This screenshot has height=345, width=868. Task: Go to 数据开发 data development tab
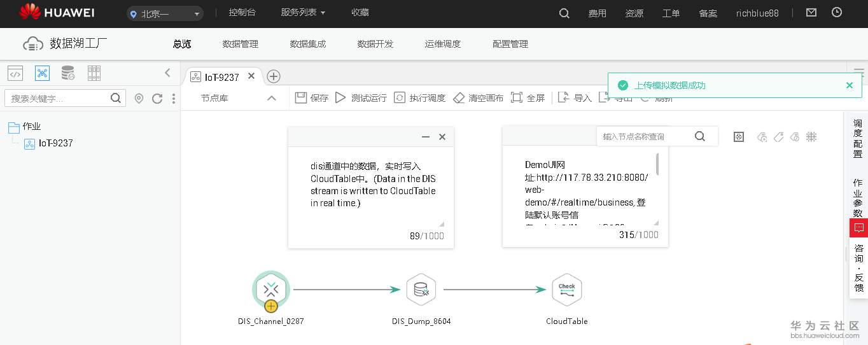coord(375,44)
